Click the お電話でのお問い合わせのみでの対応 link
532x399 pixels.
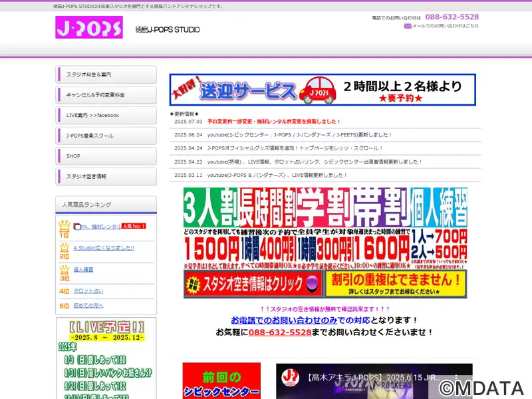(301, 321)
